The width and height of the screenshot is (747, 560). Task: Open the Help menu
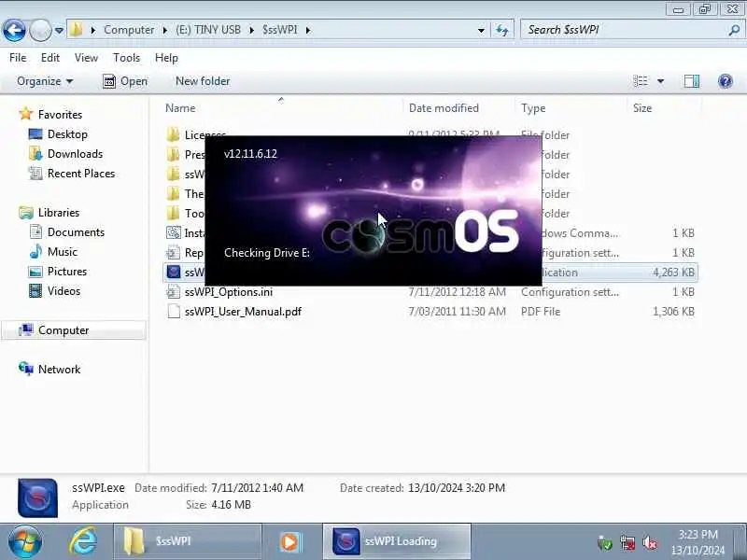click(x=166, y=58)
